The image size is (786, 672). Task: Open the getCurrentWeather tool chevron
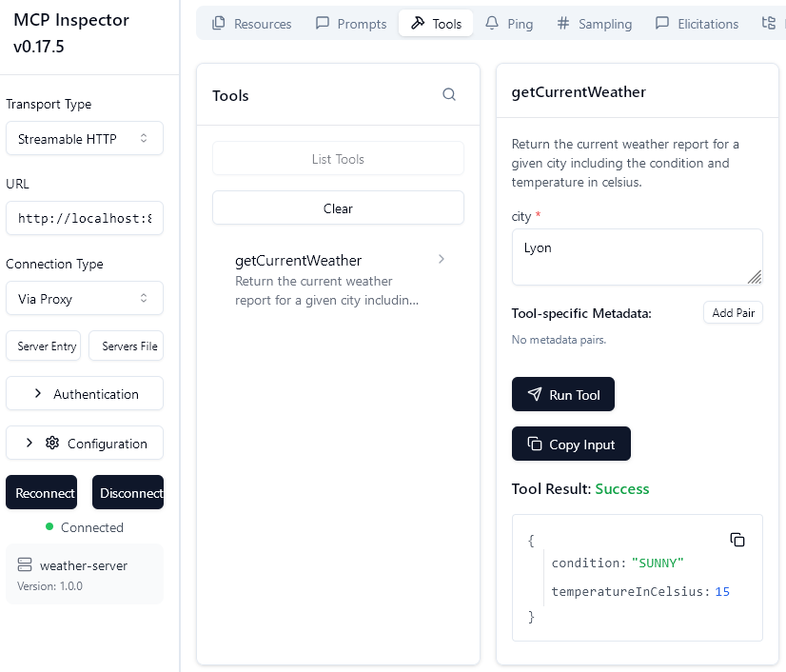(442, 259)
